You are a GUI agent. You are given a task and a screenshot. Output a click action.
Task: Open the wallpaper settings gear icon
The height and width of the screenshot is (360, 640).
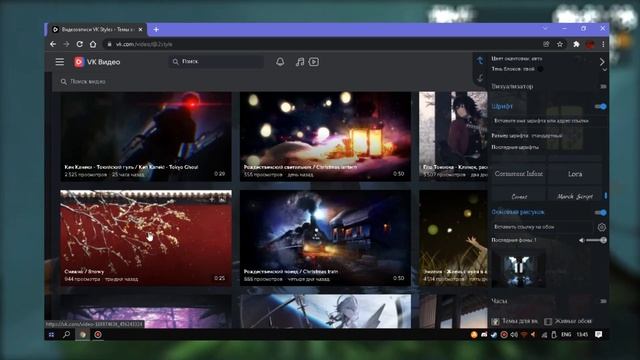602,227
